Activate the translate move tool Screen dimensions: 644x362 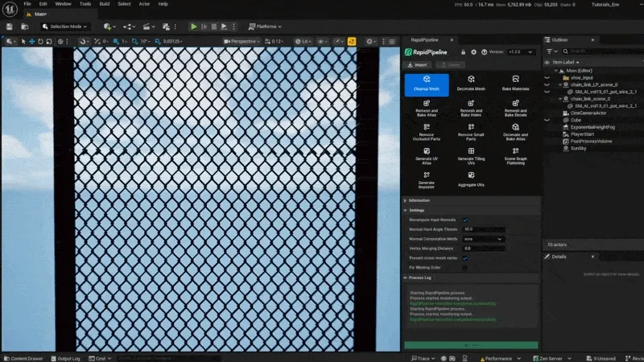31,42
